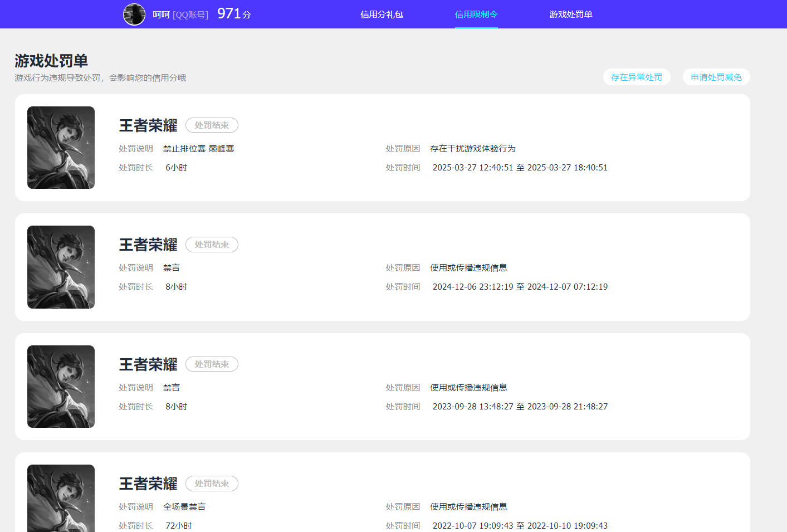Switch to the 信用分礼包 tab
Screen dimensions: 787x532
pos(382,14)
